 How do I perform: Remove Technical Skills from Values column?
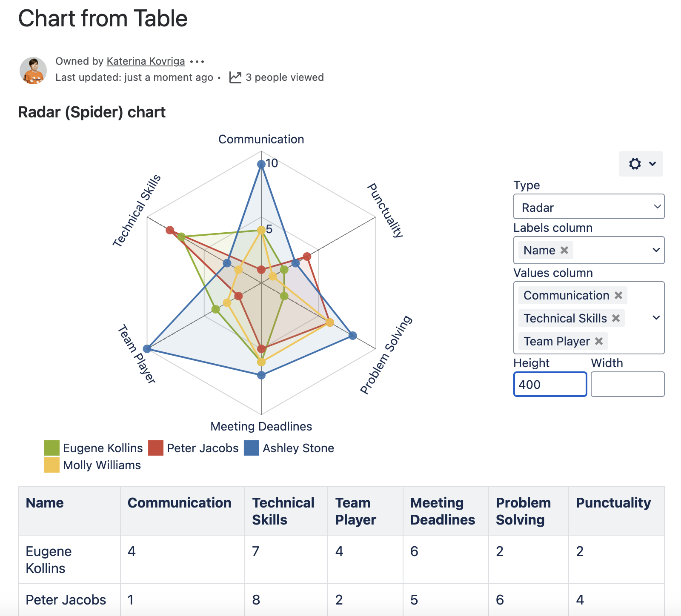(616, 318)
